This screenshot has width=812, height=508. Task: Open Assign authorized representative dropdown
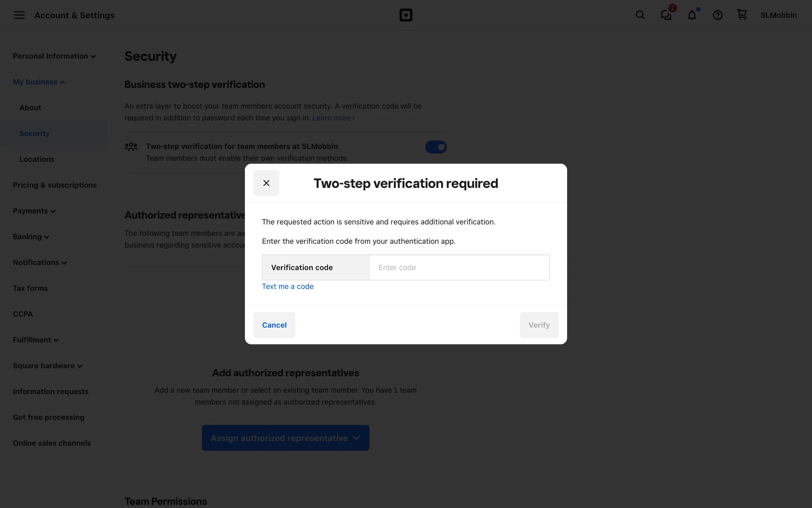tap(285, 438)
